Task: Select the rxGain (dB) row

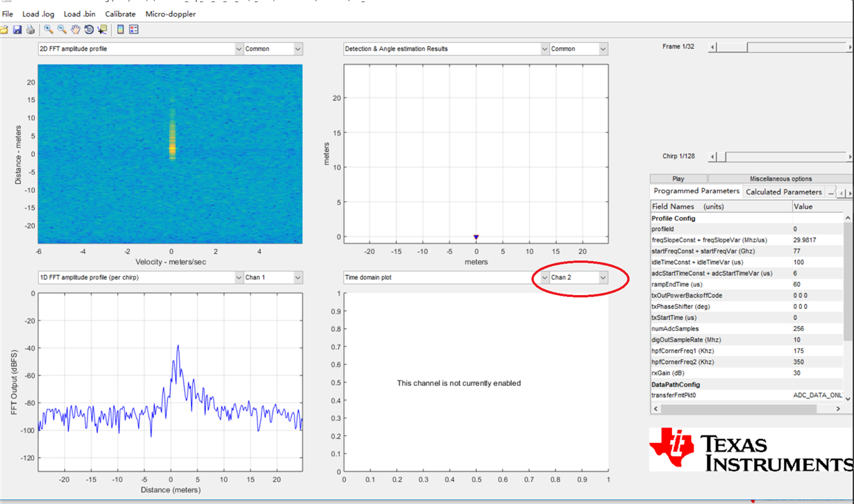Action: (x=747, y=373)
